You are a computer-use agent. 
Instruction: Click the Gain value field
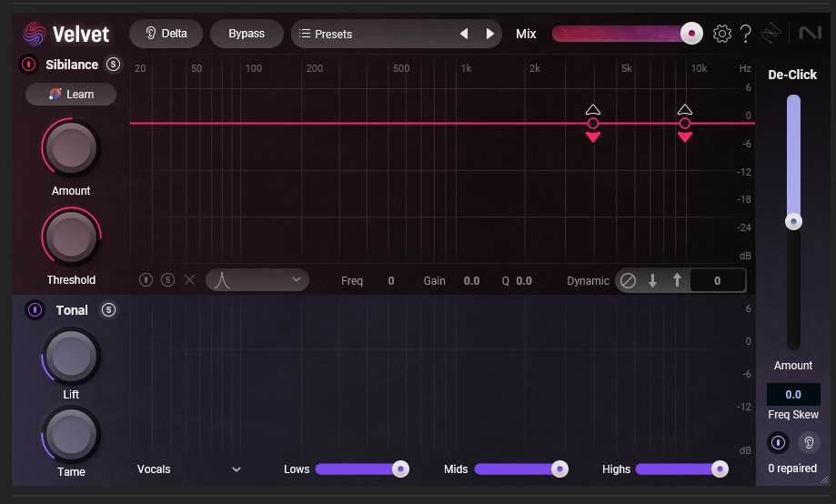[x=471, y=281]
